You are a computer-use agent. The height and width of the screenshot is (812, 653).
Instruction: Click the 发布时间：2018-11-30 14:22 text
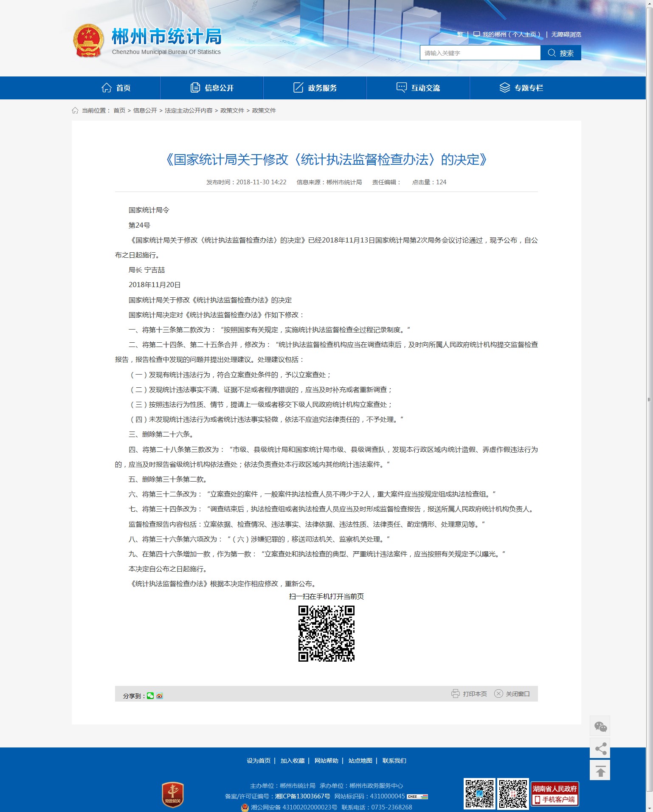click(246, 182)
